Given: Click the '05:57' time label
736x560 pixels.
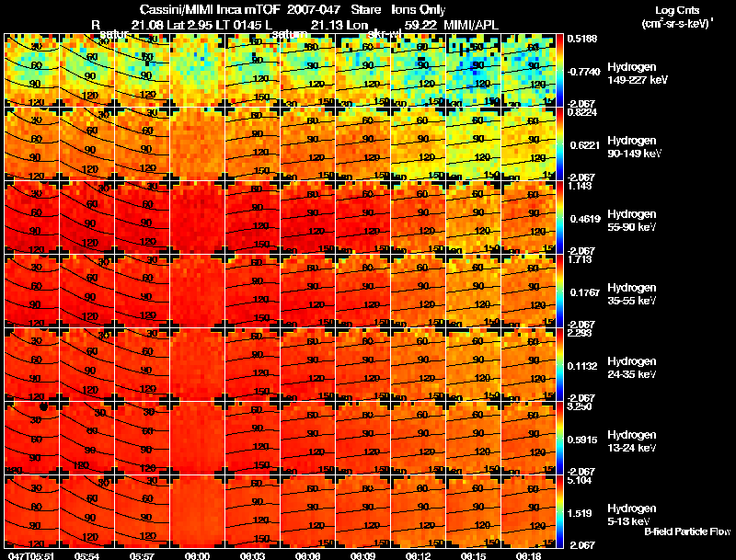Looking at the screenshot, I should (x=142, y=555).
